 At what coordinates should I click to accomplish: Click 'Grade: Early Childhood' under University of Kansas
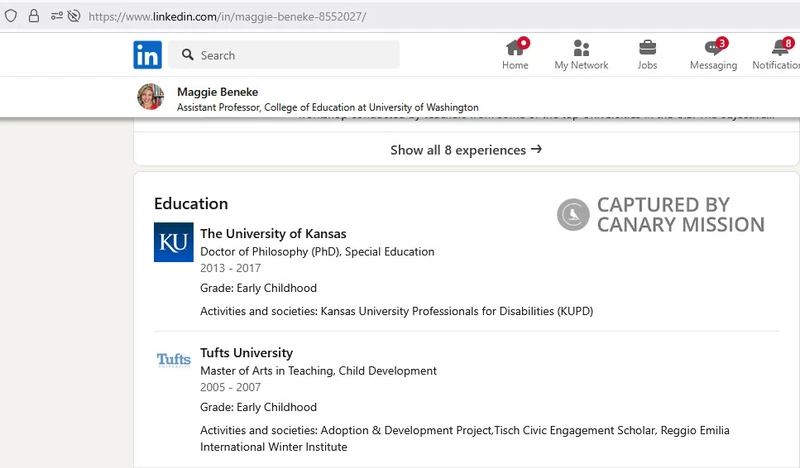point(258,288)
